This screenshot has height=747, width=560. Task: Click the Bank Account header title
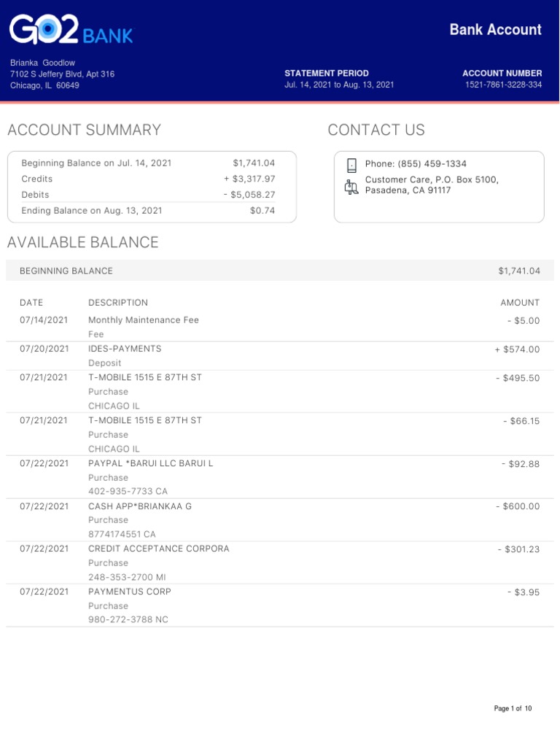tap(495, 30)
